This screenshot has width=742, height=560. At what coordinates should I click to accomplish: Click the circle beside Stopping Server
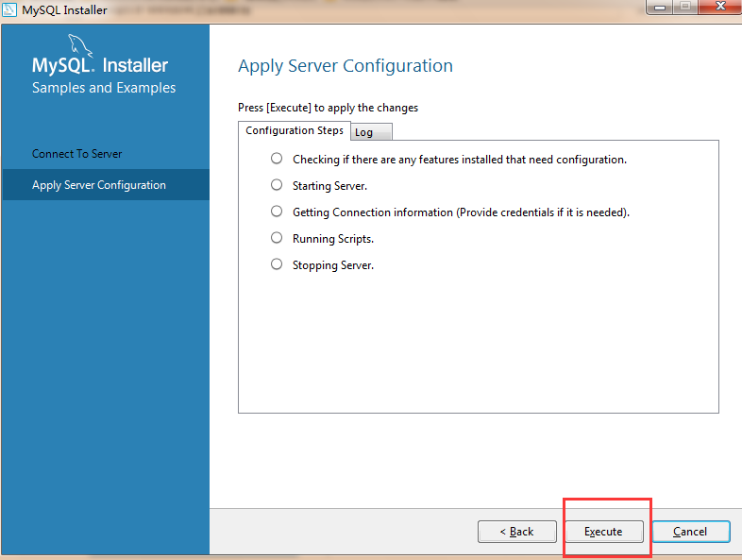click(x=277, y=264)
